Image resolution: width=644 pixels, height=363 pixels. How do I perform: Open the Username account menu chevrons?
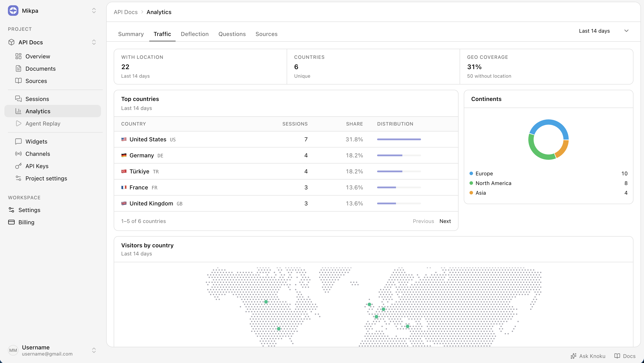(94, 350)
